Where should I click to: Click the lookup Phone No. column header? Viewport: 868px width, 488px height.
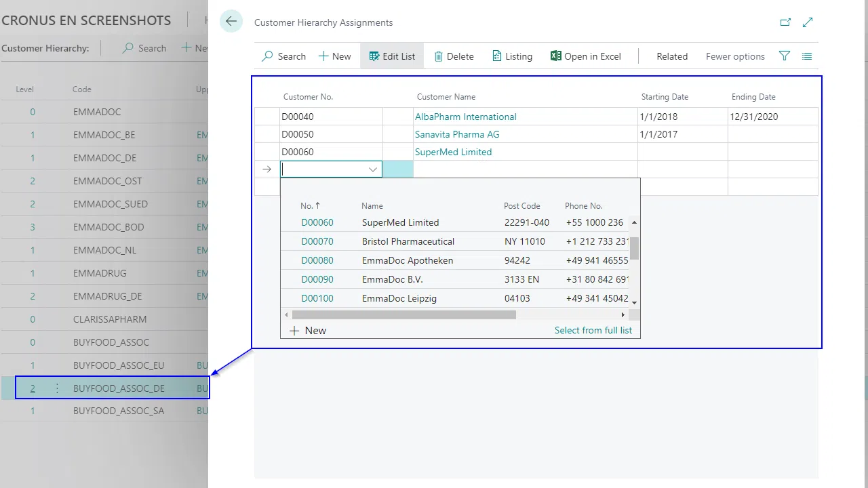tap(584, 205)
